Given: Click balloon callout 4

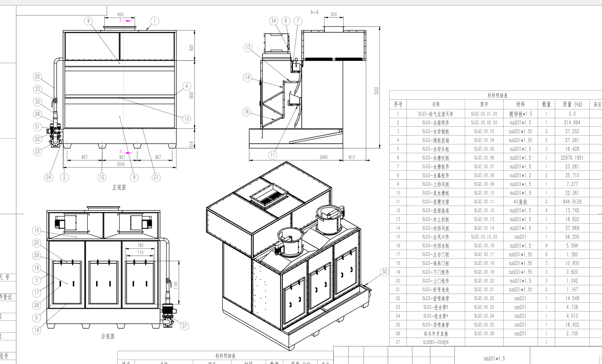Looking at the screenshot, I should pos(187,86).
